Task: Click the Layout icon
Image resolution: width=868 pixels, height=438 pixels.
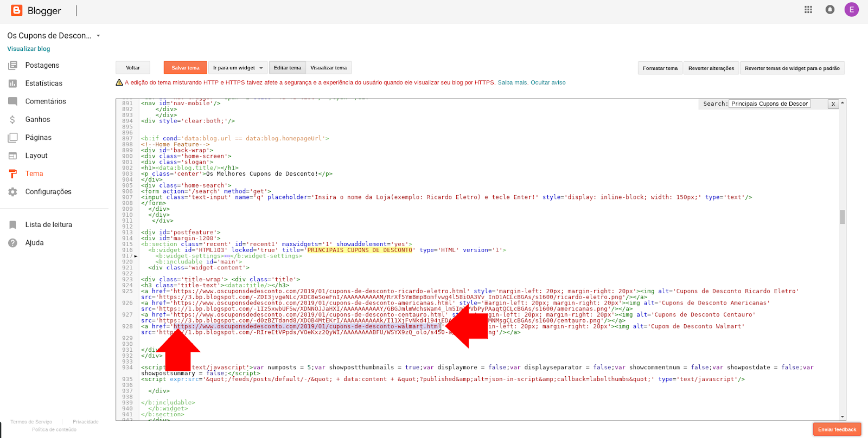Action: point(13,156)
